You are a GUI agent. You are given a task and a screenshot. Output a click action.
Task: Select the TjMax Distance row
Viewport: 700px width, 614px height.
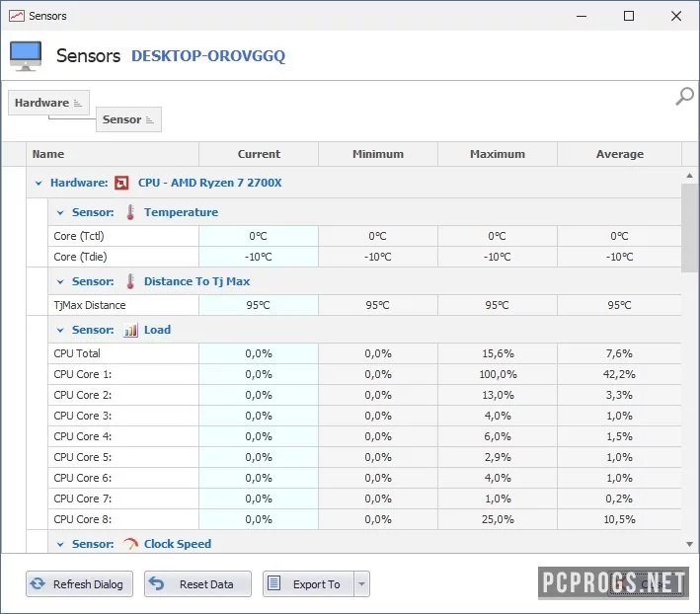[x=364, y=305]
